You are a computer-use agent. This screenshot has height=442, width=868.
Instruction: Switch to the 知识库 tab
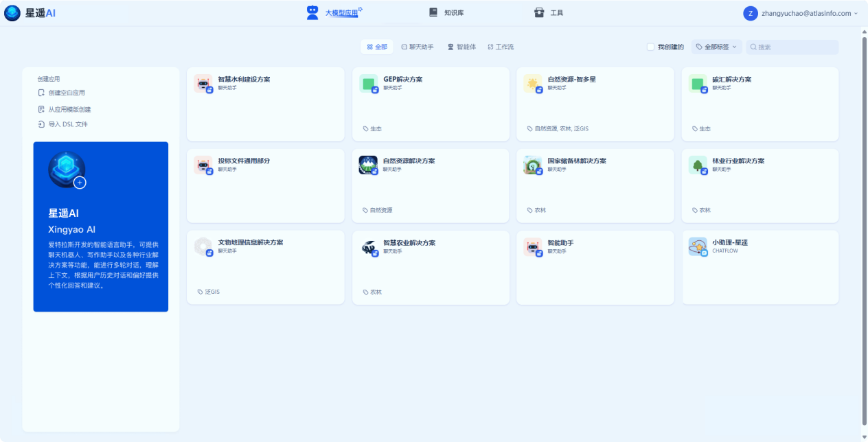click(446, 13)
